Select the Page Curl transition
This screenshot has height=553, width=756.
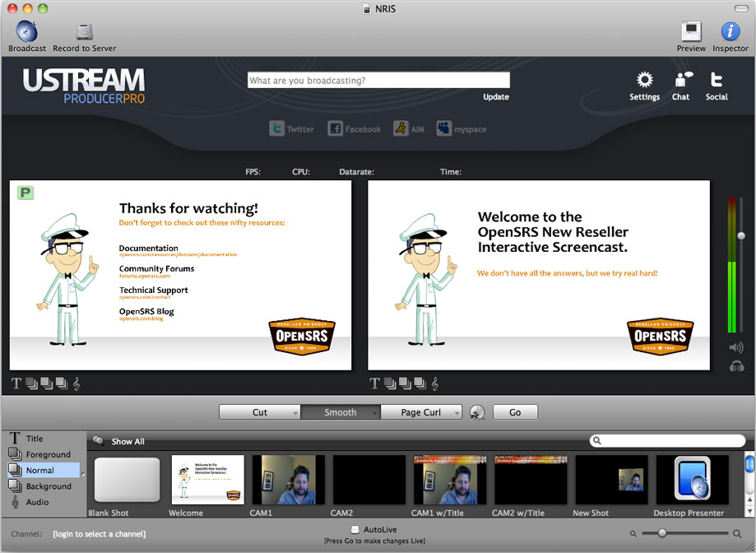421,412
